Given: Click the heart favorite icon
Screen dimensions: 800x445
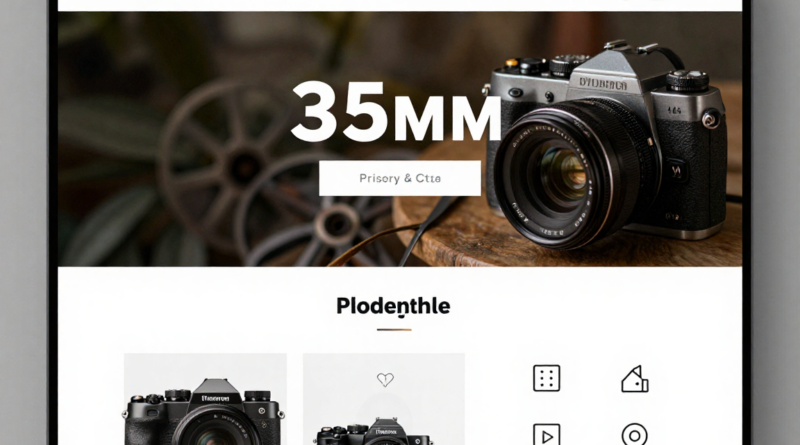Looking at the screenshot, I should 385,379.
